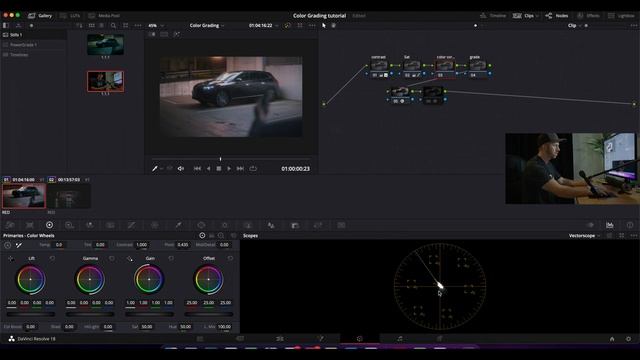Open the Key palette

point(295,225)
